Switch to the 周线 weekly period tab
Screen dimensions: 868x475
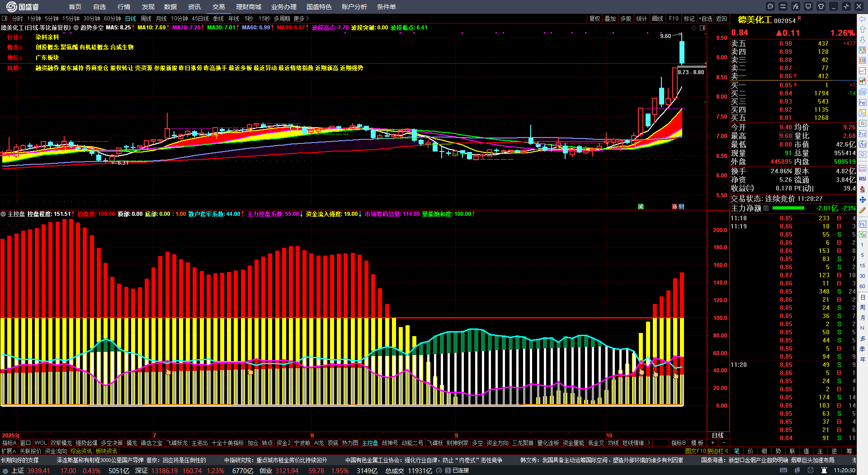click(x=146, y=19)
